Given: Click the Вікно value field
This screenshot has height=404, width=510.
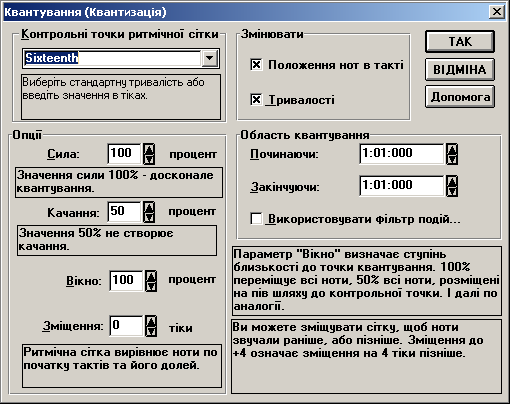Looking at the screenshot, I should pyautogui.click(x=127, y=281).
